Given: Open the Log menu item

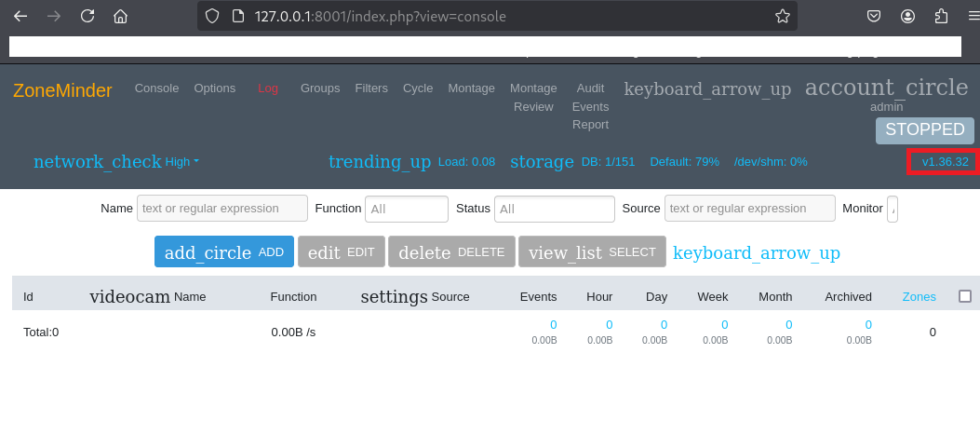Looking at the screenshot, I should (x=268, y=88).
